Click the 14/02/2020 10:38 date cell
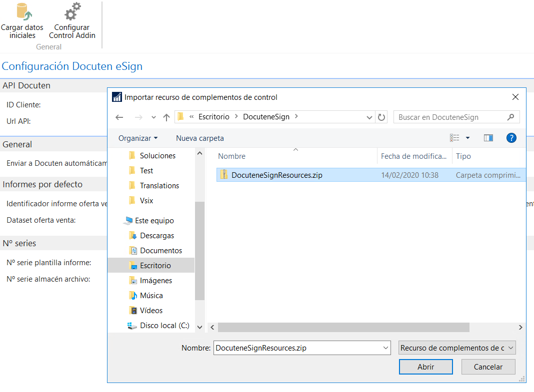This screenshot has height=392, width=534. pos(409,175)
